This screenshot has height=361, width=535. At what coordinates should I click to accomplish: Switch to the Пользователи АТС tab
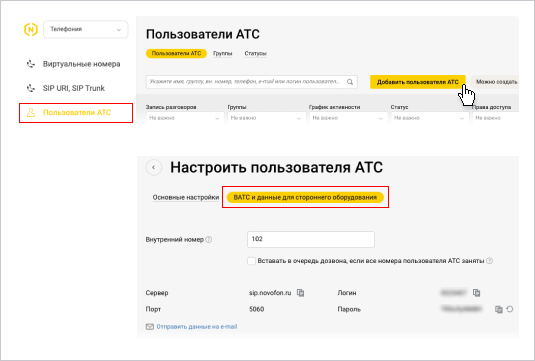[176, 54]
